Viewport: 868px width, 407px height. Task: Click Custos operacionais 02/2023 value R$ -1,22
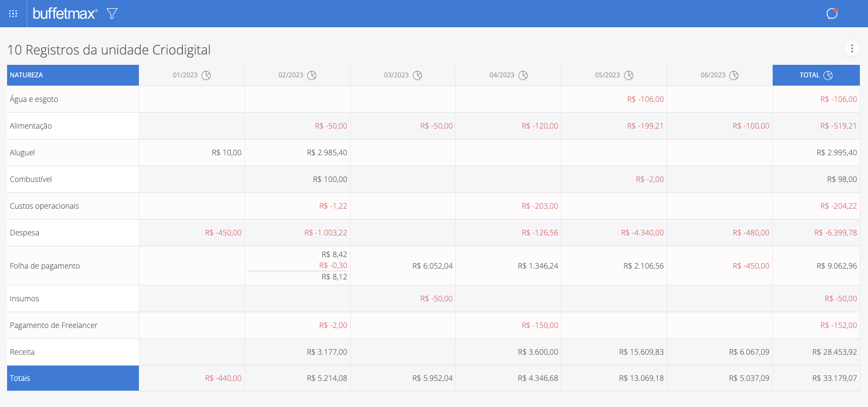pyautogui.click(x=333, y=206)
